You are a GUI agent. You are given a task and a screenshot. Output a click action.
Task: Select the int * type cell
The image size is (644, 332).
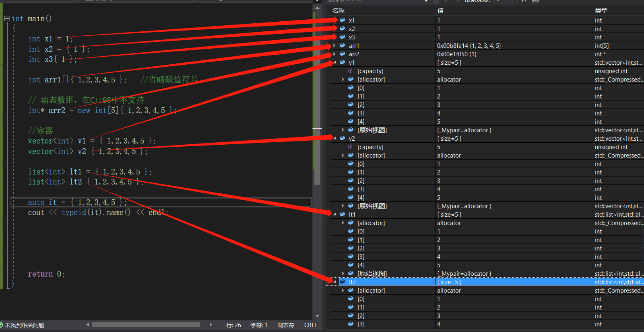pos(600,54)
